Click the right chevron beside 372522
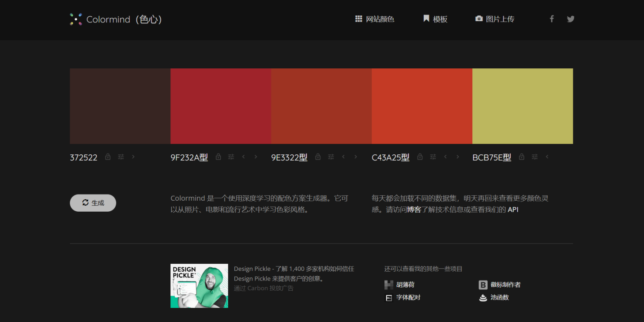Viewport: 644px width, 322px height. (133, 157)
